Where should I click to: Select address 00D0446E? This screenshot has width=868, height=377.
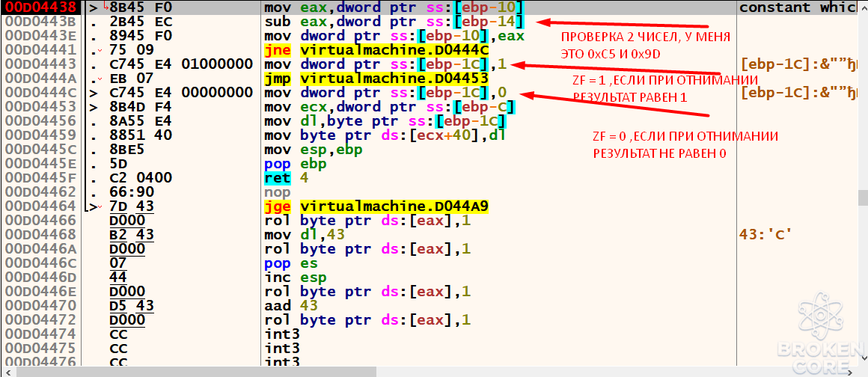coord(39,291)
